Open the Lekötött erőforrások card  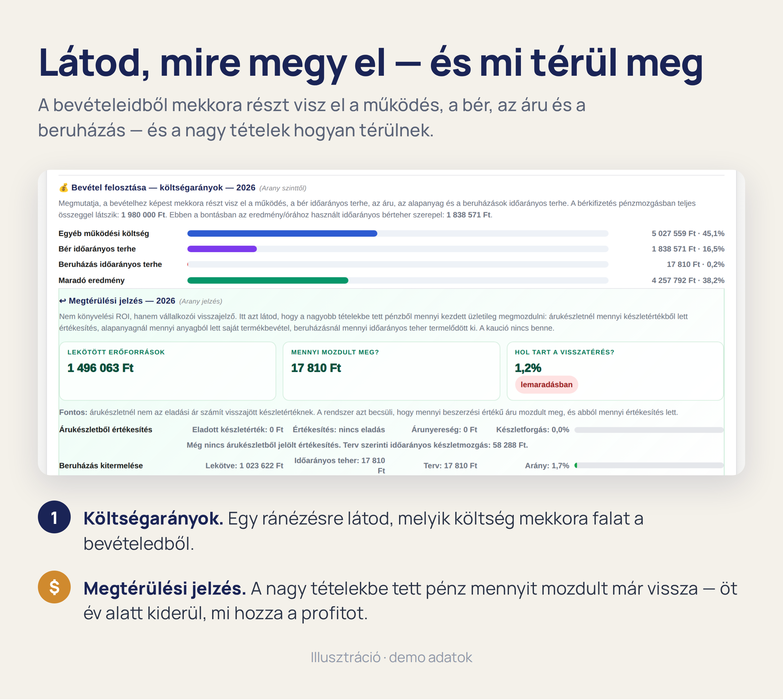pyautogui.click(x=168, y=371)
